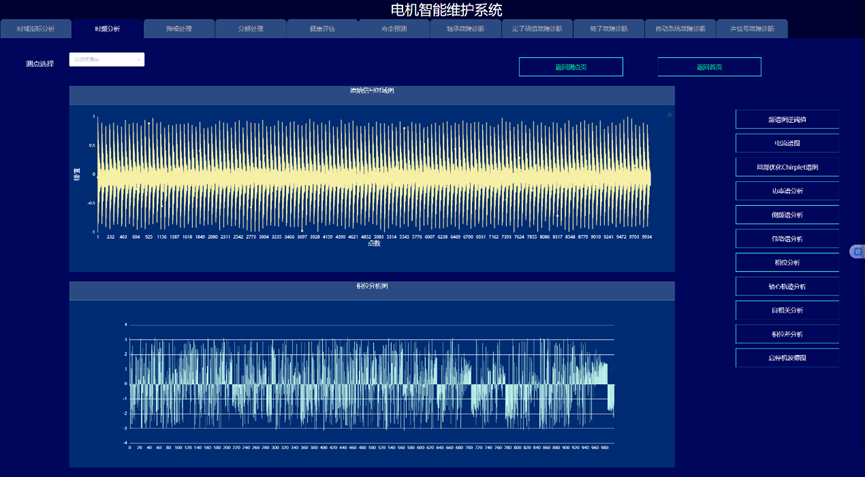Select the 分解处理 tab
865x477 pixels.
click(251, 29)
